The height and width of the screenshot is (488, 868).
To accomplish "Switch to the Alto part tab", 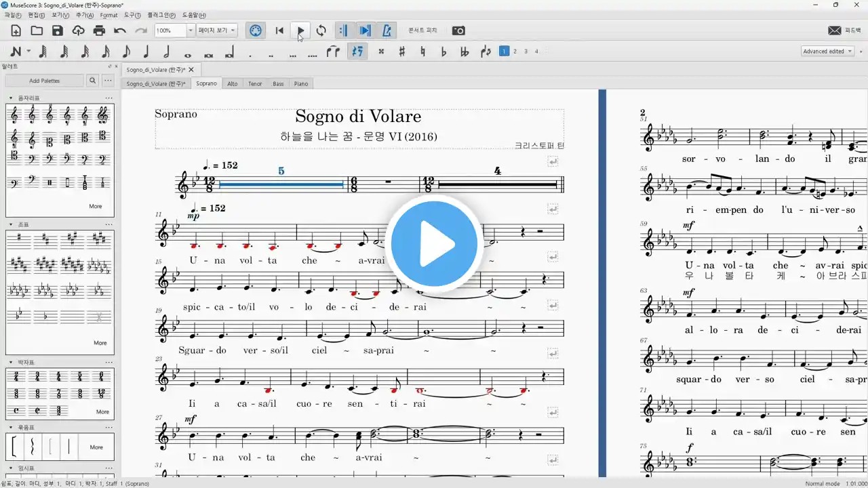I will coord(233,83).
